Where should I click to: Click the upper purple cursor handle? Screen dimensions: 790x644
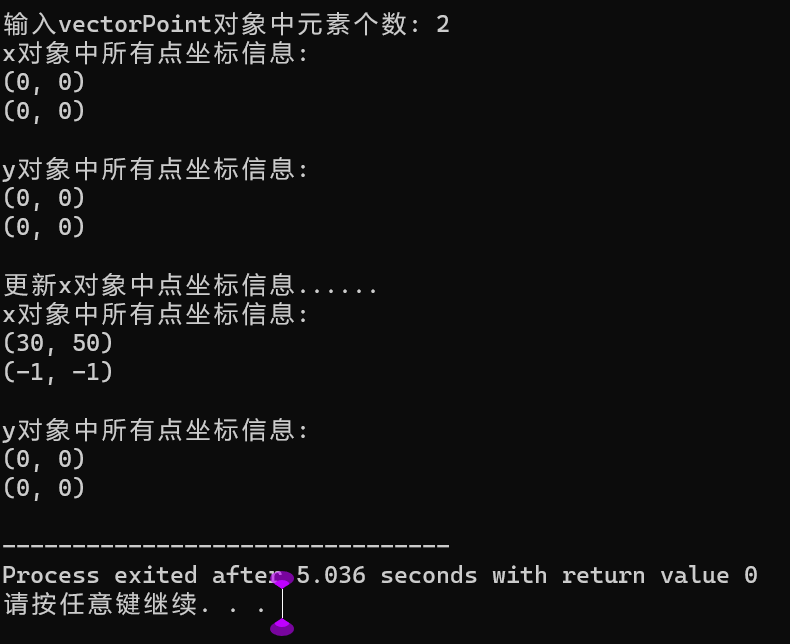tap(282, 579)
